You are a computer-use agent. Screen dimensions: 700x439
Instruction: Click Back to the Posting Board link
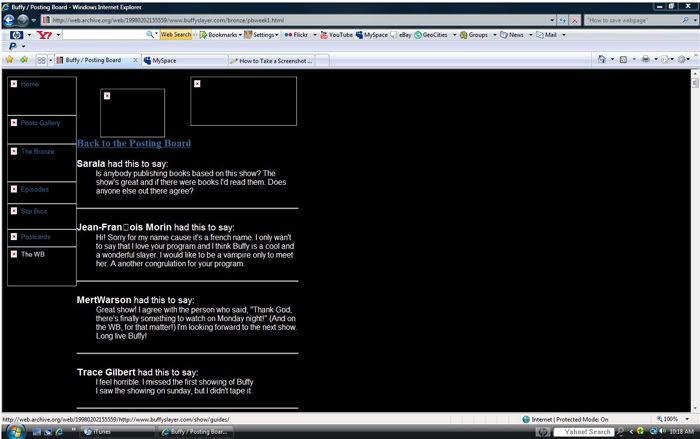(134, 143)
